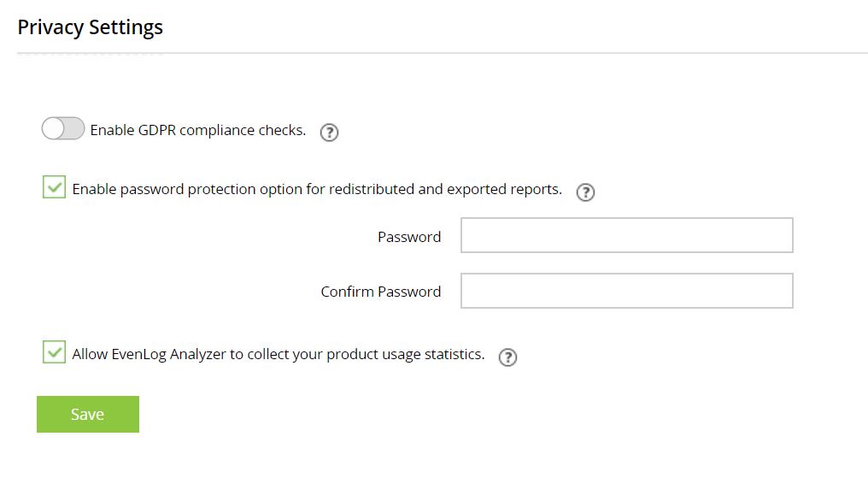Uncheck the usage statistics collection checkbox
The image size is (868, 478).
[x=54, y=352]
